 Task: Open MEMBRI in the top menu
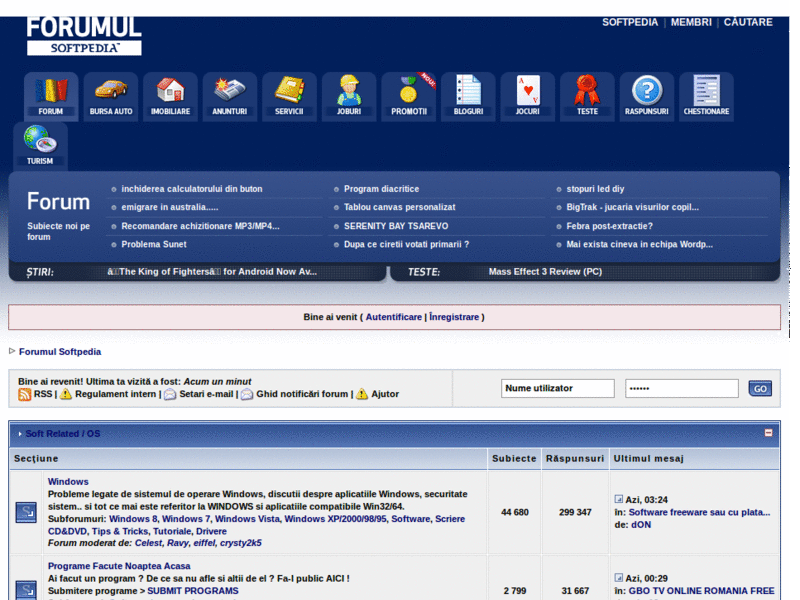691,22
